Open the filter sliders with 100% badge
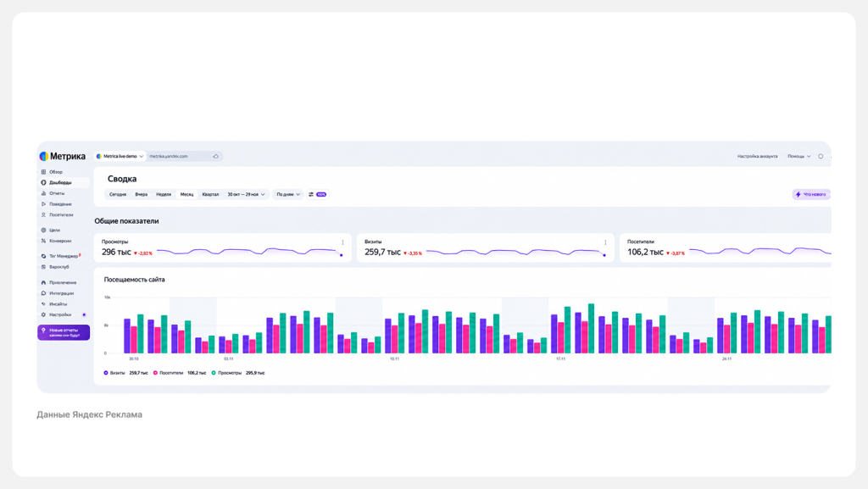The height and width of the screenshot is (489, 868). (317, 195)
